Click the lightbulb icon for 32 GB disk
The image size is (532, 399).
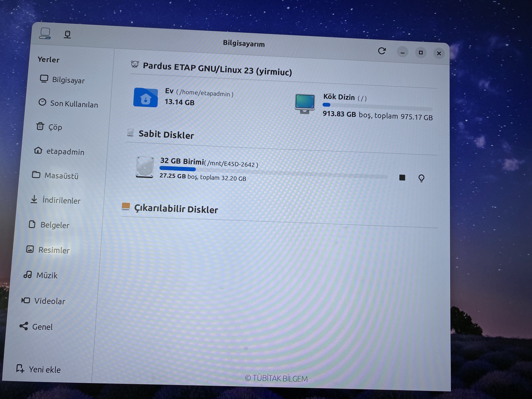421,178
